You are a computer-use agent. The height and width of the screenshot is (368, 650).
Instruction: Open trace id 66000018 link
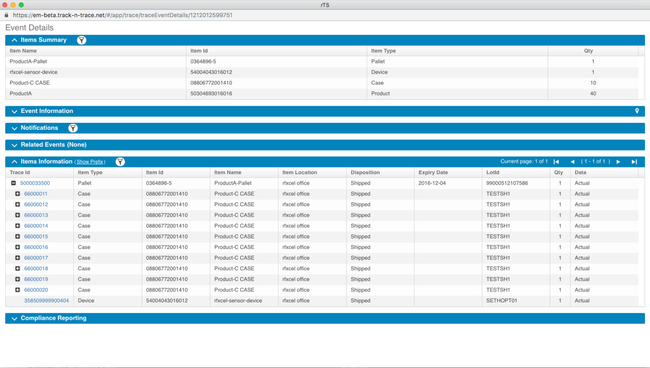[x=36, y=269]
